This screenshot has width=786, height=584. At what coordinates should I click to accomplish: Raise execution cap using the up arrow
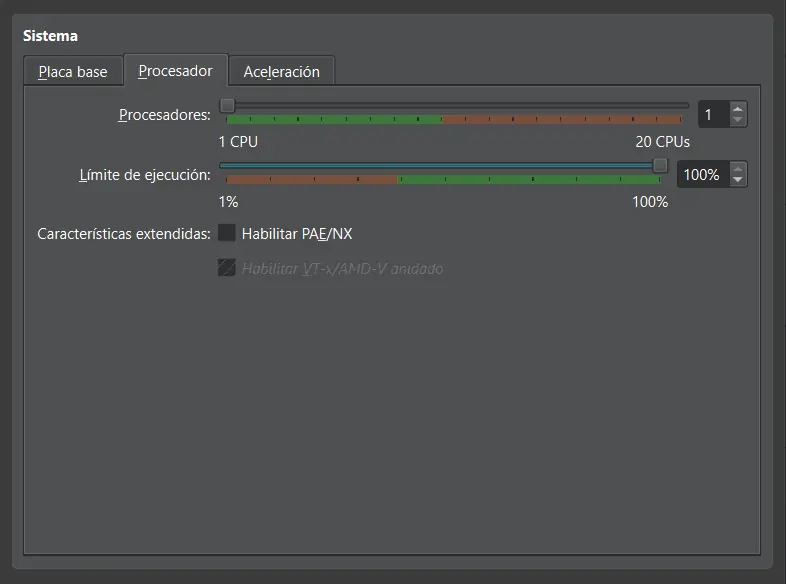click(x=738, y=168)
